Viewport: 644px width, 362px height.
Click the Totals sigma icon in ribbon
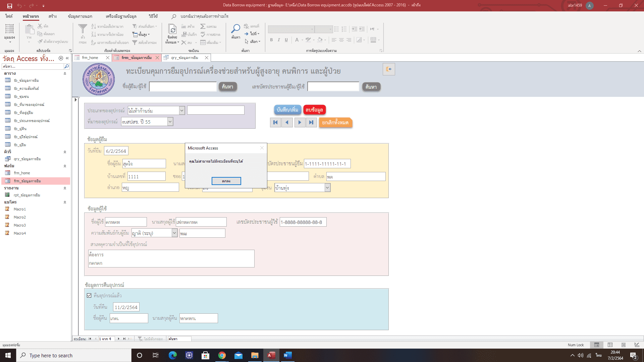[203, 26]
